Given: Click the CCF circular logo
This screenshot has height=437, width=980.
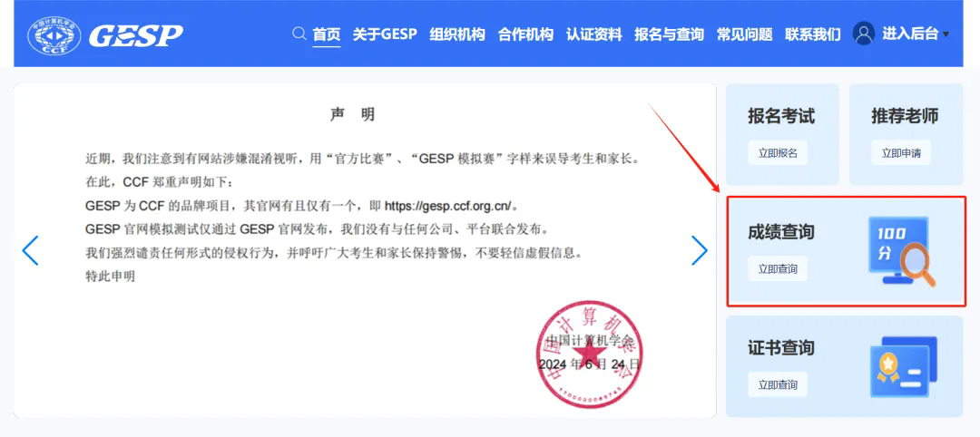Looking at the screenshot, I should pyautogui.click(x=54, y=35).
